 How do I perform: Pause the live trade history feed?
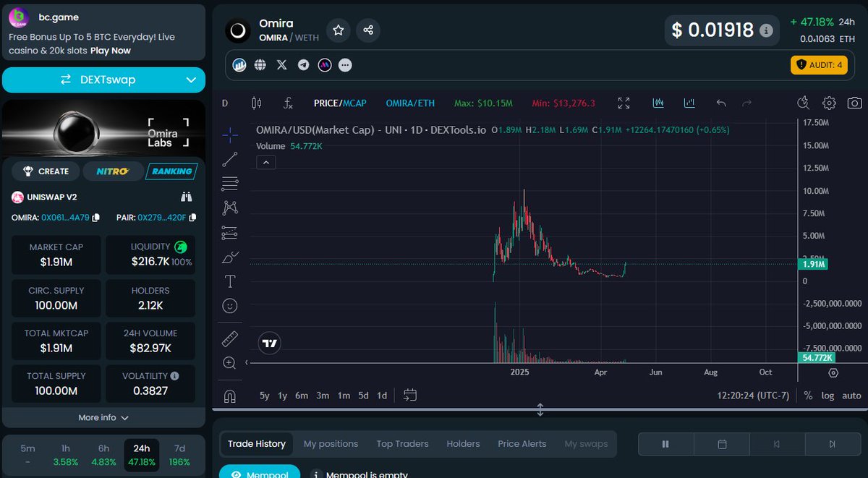tap(665, 444)
